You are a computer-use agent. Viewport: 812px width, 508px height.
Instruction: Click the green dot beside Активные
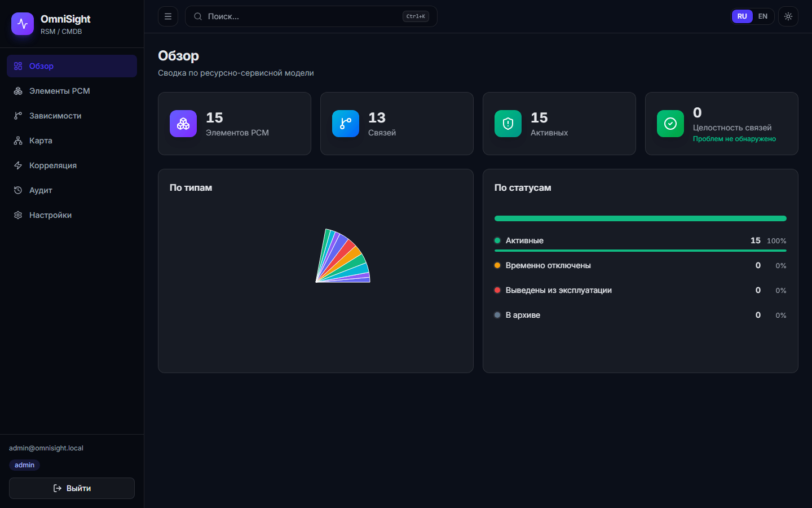coord(497,240)
